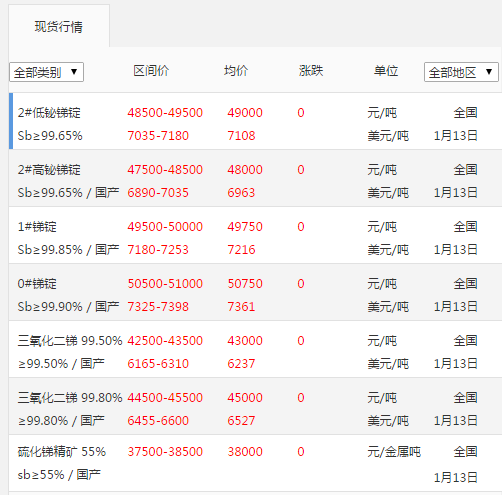Click the 单位 column header
This screenshot has width=502, height=495.
(386, 71)
